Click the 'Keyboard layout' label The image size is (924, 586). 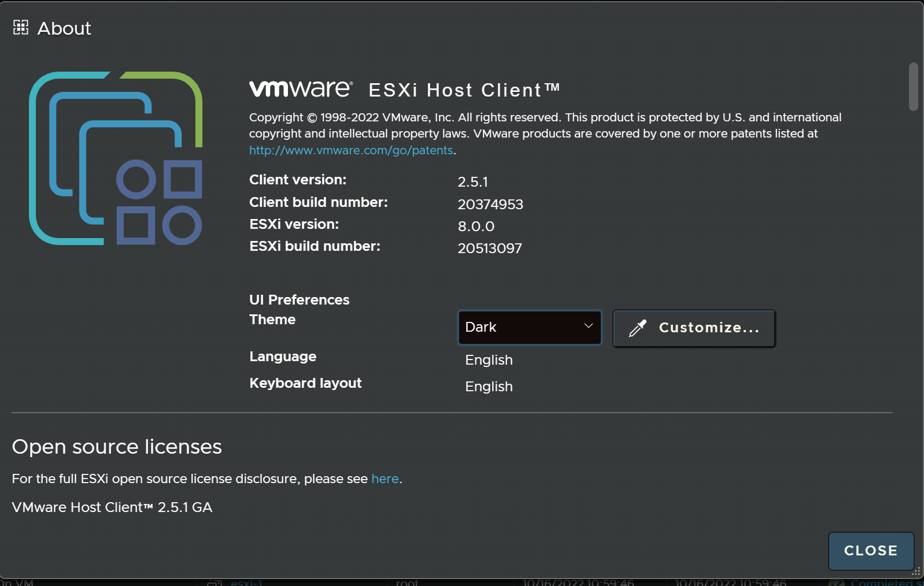pyautogui.click(x=305, y=383)
